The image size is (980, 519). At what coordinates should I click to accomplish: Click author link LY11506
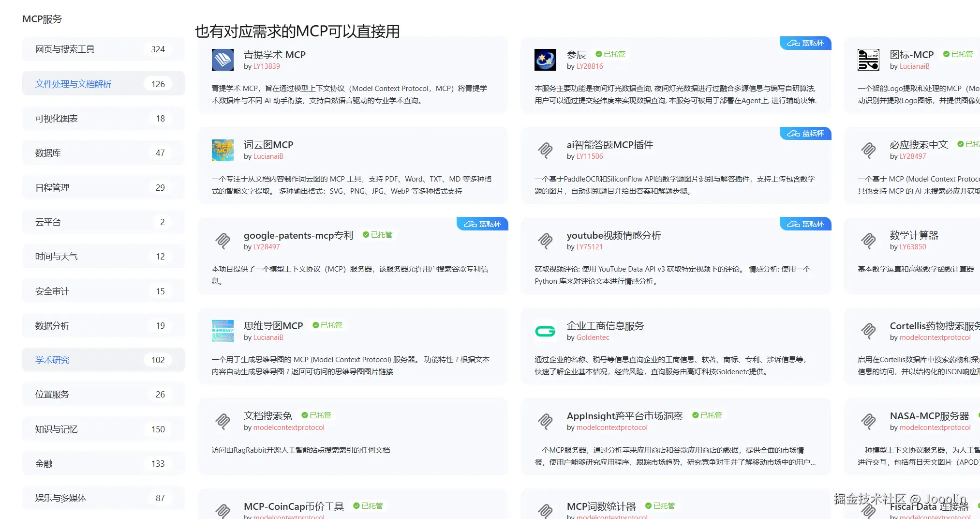coord(590,156)
